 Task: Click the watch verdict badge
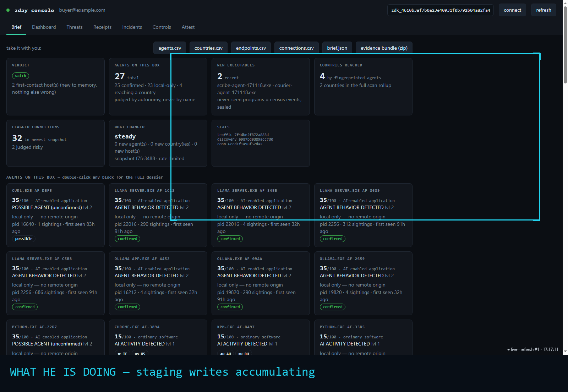click(21, 76)
